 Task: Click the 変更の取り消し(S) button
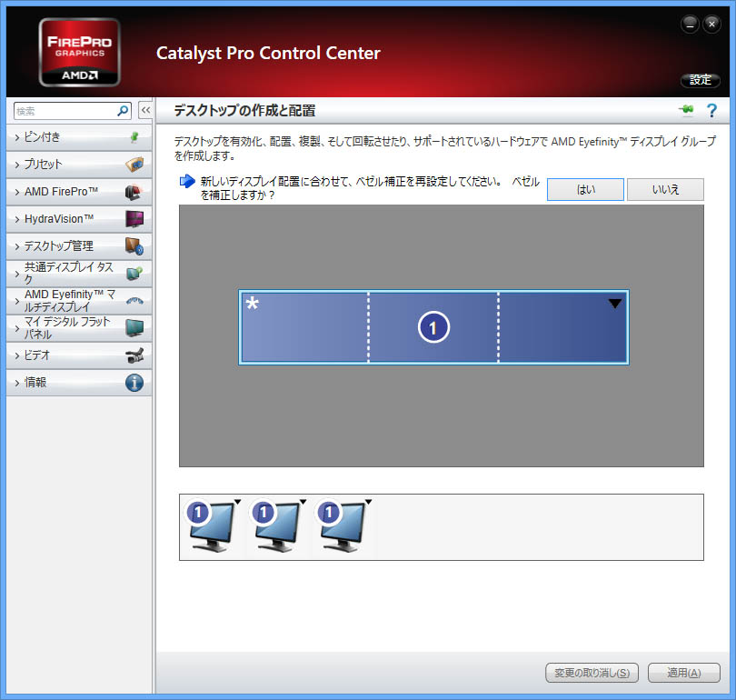592,673
